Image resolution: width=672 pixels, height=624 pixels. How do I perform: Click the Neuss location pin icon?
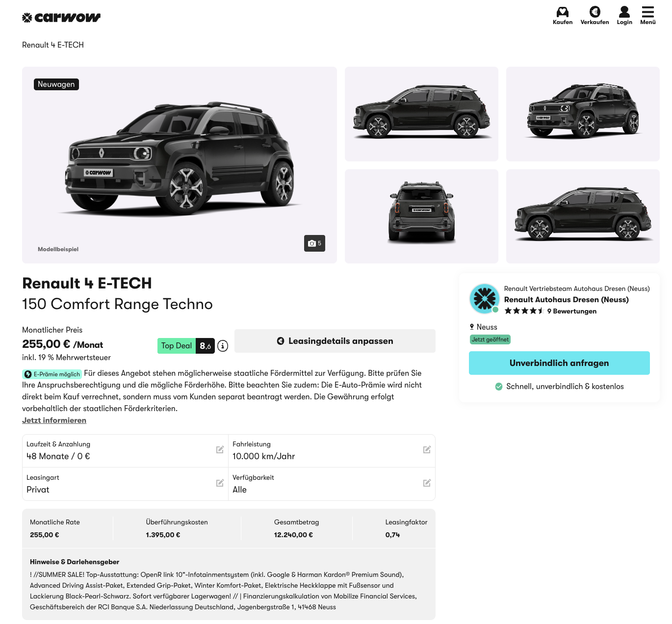[x=472, y=327]
